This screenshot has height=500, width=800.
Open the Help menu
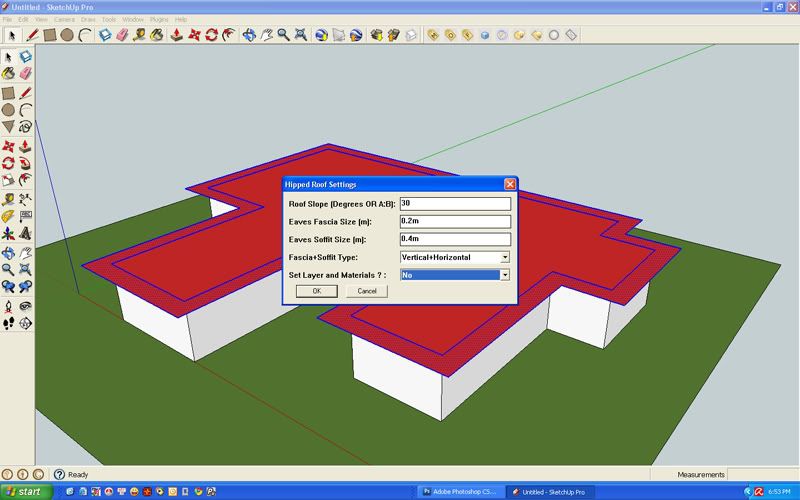coord(181,19)
